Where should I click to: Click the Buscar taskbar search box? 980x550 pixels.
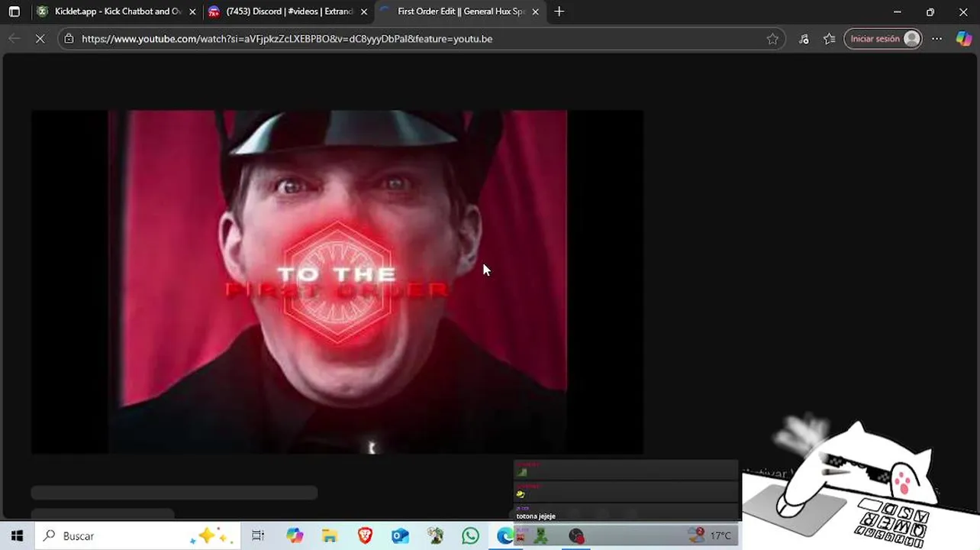[x=137, y=536]
